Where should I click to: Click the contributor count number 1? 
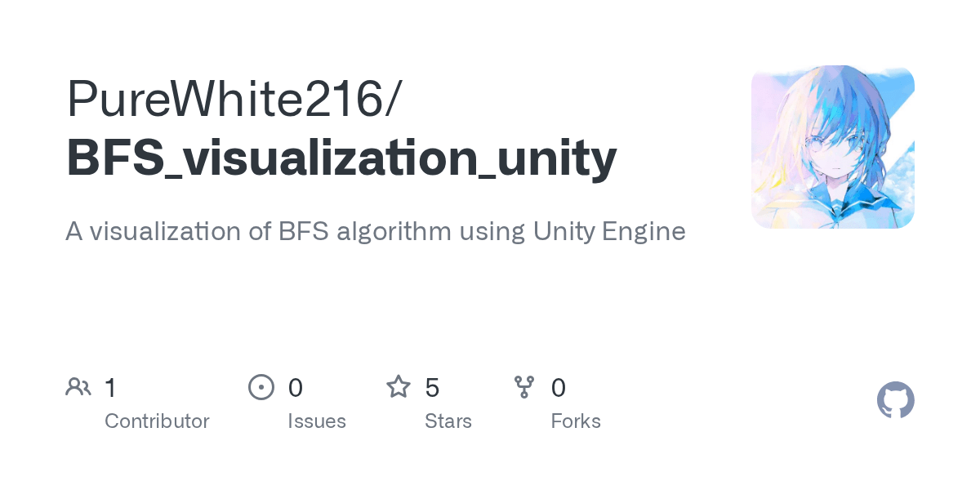click(110, 388)
